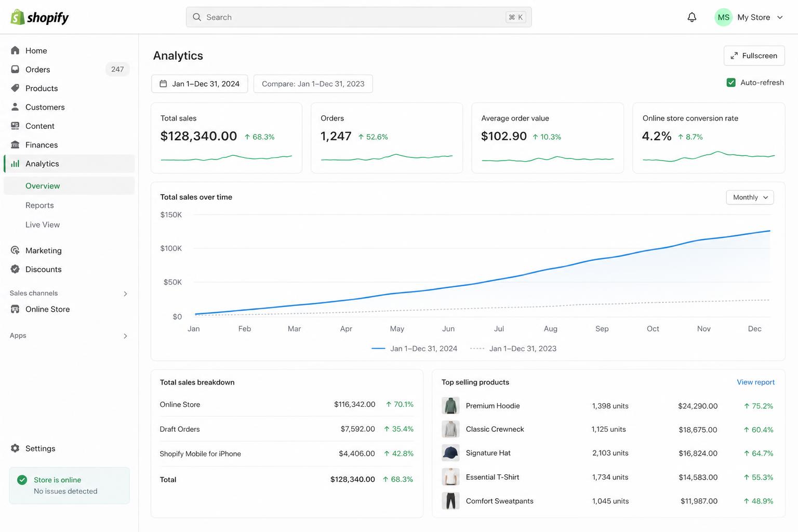Click the Online Store $116,342.00 value
Image resolution: width=798 pixels, height=532 pixels.
click(x=354, y=404)
